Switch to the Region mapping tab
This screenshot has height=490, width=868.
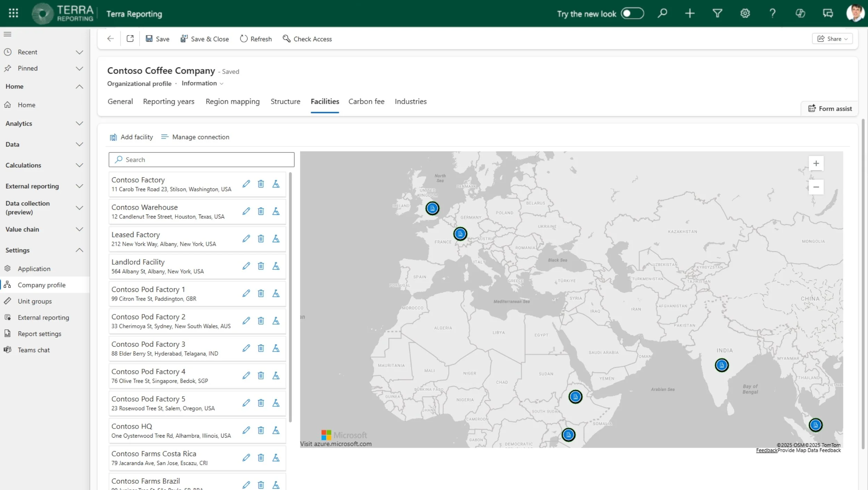coord(232,102)
